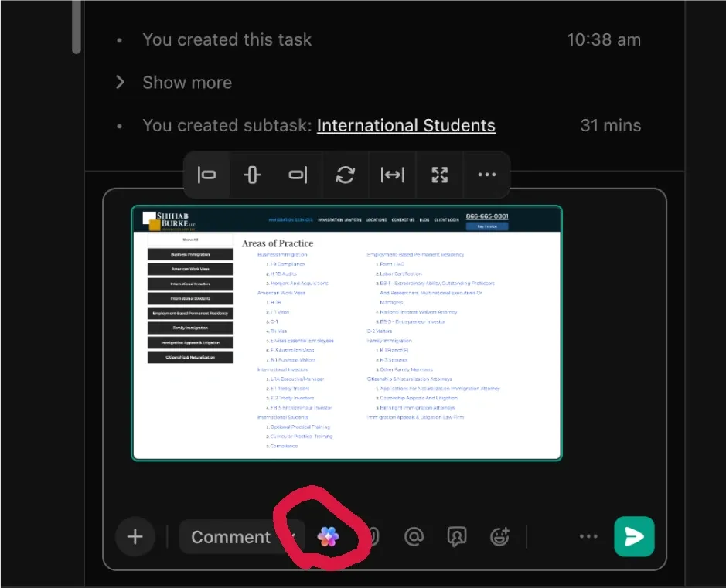Center-align the attached image
The width and height of the screenshot is (726, 588).
pos(252,175)
